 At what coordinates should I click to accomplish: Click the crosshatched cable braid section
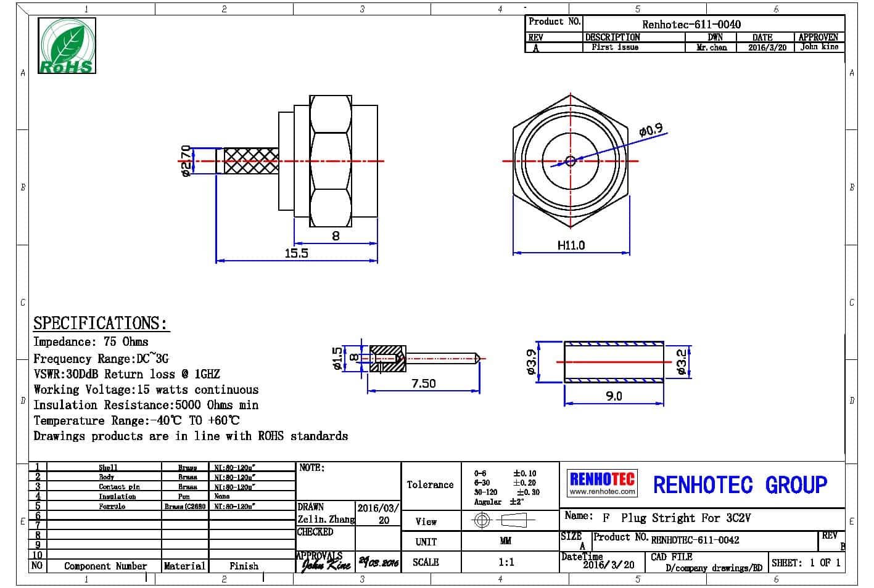pyautogui.click(x=251, y=161)
